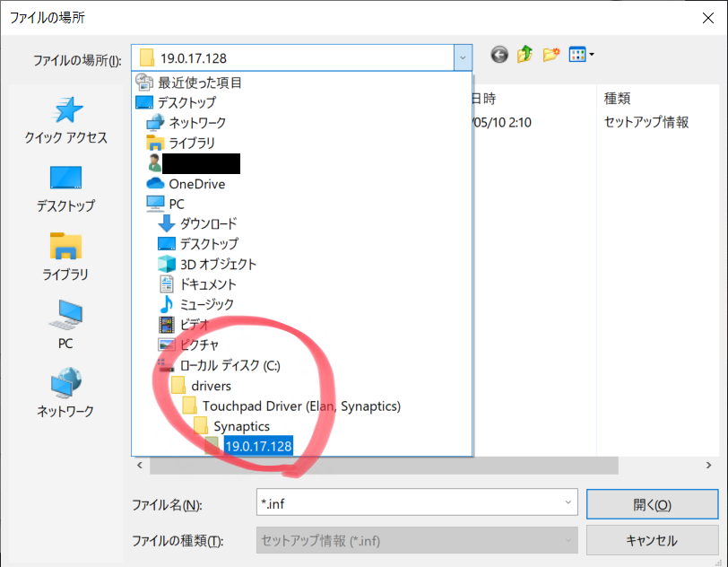Viewport: 728px width, 567px height.
Task: Select Local Disk (C:) in list
Action: (236, 365)
